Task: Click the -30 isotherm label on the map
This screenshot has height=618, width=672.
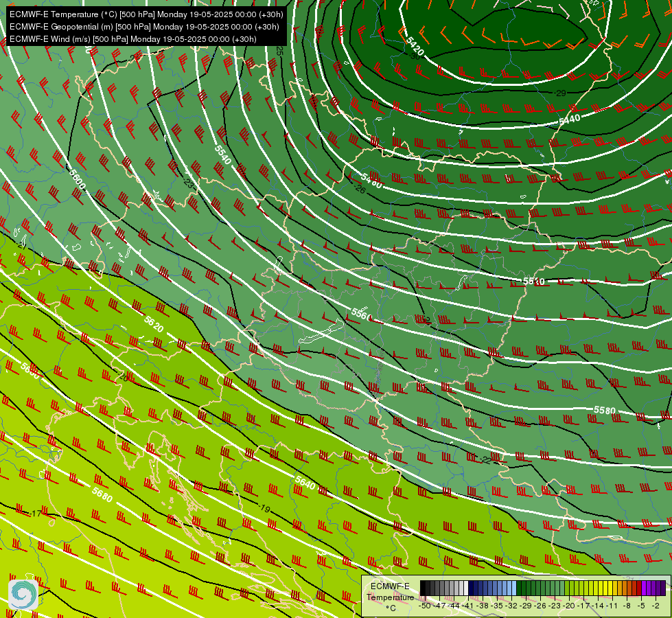Action: pos(415,56)
